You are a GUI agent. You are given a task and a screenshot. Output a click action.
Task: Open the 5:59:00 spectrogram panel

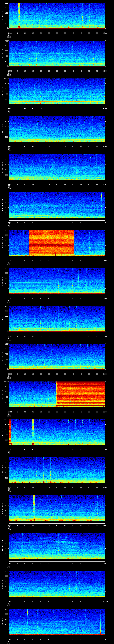[x=57, y=584]
